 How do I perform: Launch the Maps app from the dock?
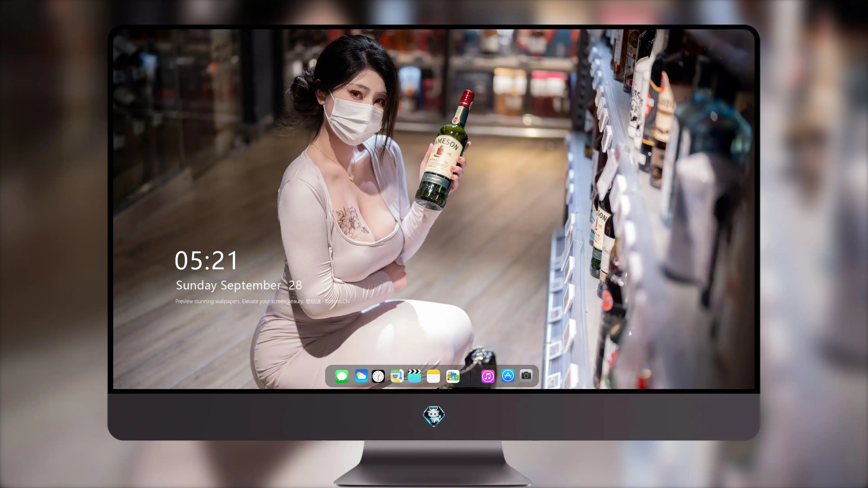click(x=397, y=376)
